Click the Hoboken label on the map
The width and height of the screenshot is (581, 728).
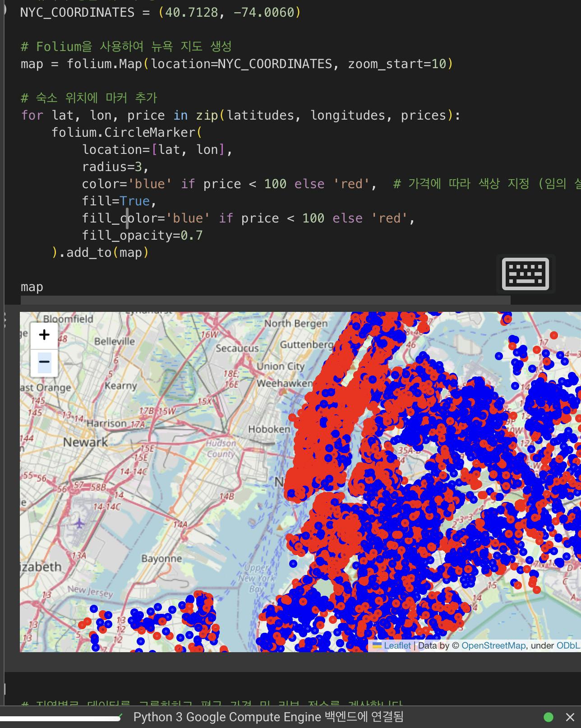(269, 429)
